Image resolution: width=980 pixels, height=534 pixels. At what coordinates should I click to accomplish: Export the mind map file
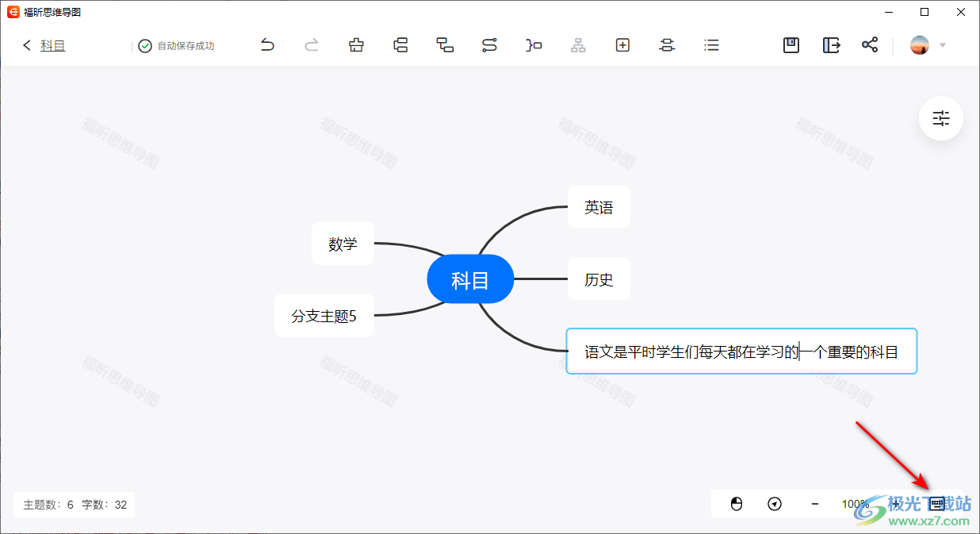[831, 45]
